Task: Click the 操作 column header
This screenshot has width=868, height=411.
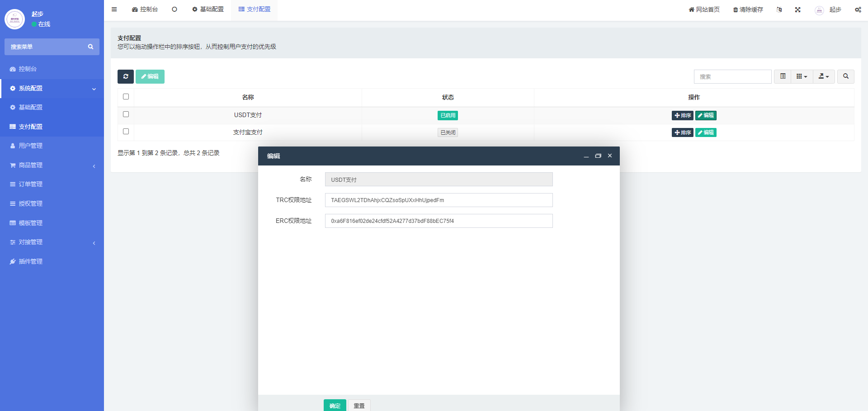Action: [x=694, y=97]
